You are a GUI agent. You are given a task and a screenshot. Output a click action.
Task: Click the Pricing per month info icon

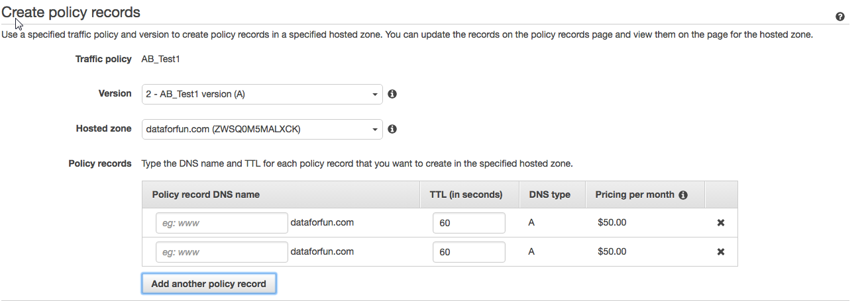(x=683, y=195)
